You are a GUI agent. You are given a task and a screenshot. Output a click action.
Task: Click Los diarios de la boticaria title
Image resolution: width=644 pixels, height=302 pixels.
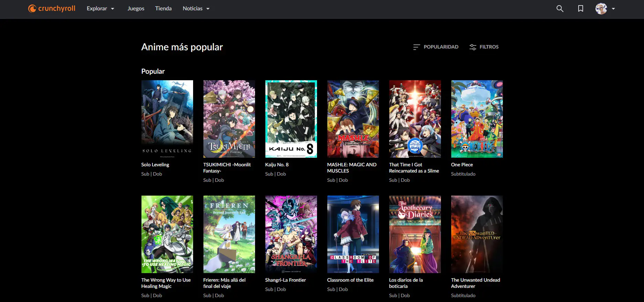[406, 283]
